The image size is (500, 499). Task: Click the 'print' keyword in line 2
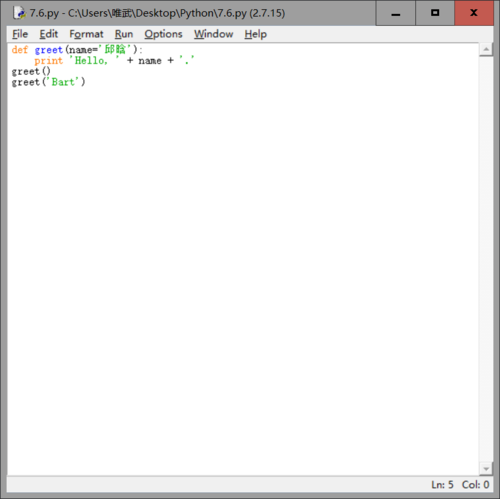point(49,61)
